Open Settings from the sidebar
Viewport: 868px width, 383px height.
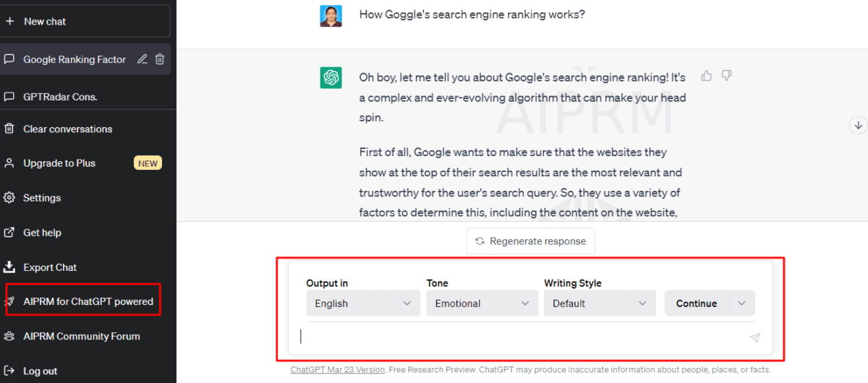[x=42, y=197]
